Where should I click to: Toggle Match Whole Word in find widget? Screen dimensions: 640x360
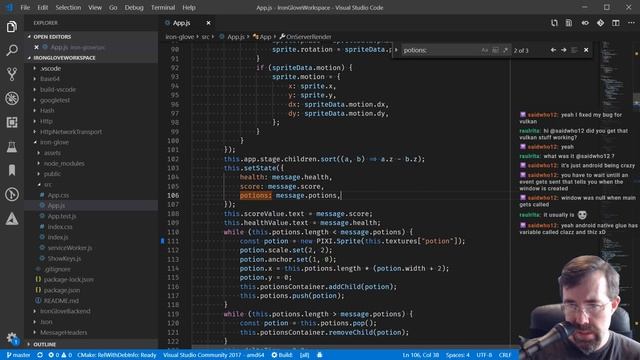[x=495, y=50]
